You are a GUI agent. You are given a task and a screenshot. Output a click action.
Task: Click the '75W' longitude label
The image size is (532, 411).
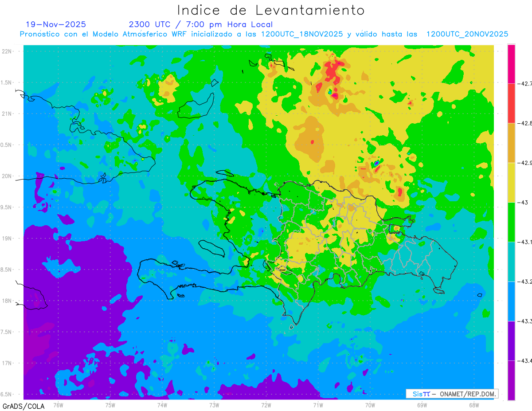110,405
